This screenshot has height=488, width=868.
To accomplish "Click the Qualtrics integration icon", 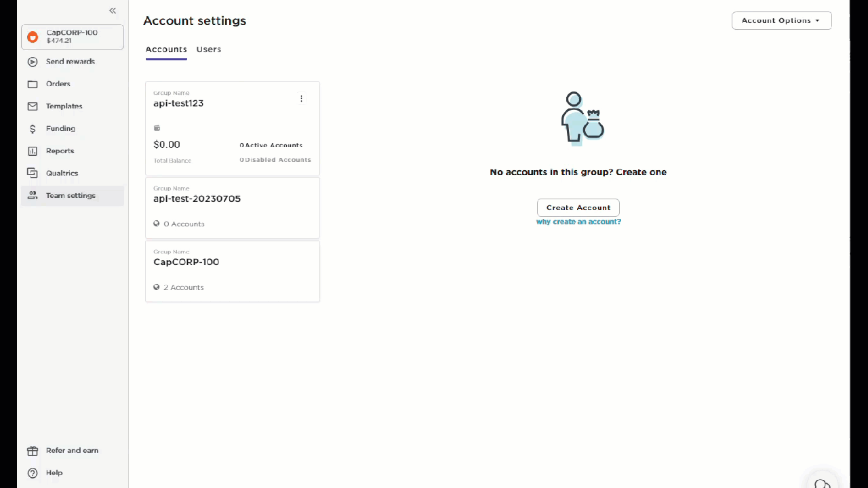I will 33,173.
